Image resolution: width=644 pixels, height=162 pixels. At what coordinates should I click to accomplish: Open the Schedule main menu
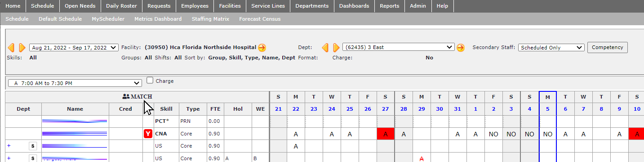pyautogui.click(x=43, y=6)
